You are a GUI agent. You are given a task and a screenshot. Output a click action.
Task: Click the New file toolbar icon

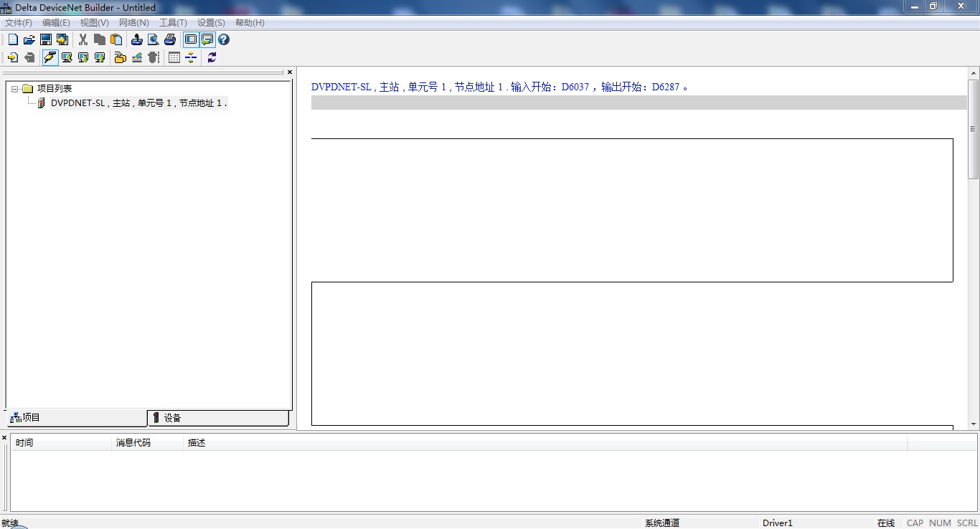click(x=13, y=40)
